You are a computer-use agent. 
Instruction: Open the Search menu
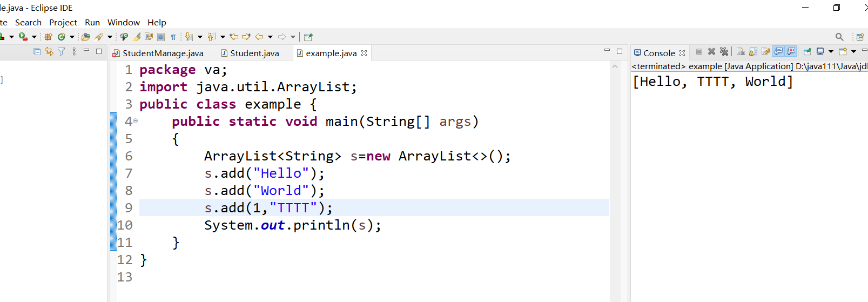point(28,22)
